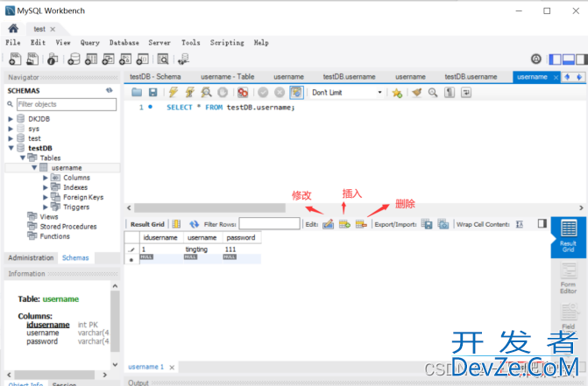Export recordset to file icon
The height and width of the screenshot is (386, 588).
point(427,224)
